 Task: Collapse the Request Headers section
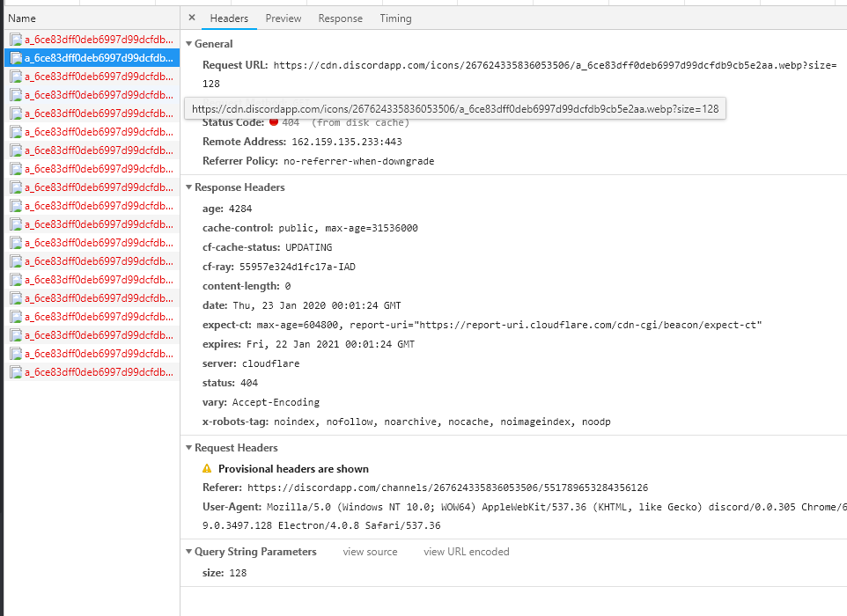click(x=188, y=448)
